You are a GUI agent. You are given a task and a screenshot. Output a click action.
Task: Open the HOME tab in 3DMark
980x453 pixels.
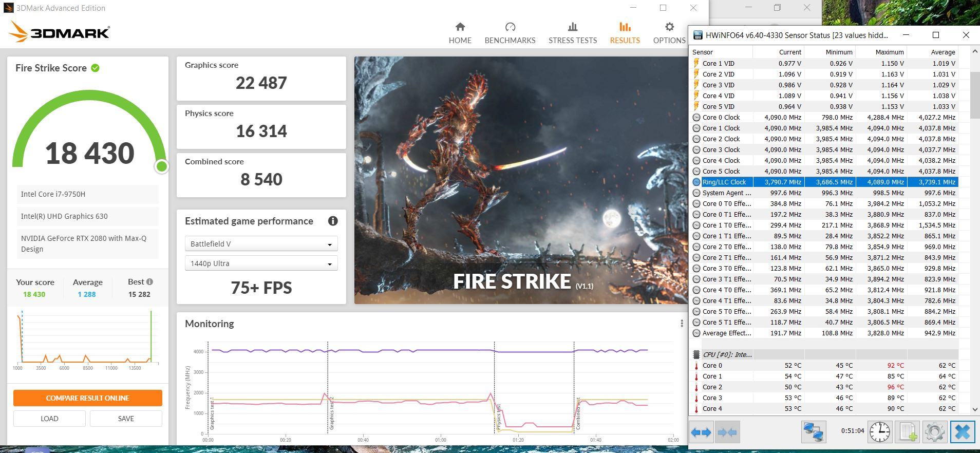(x=460, y=33)
